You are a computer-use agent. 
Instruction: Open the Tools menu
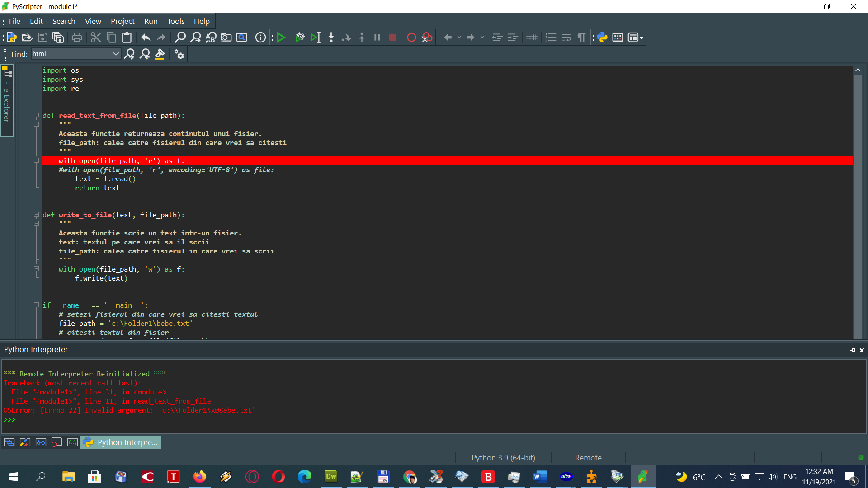click(176, 21)
